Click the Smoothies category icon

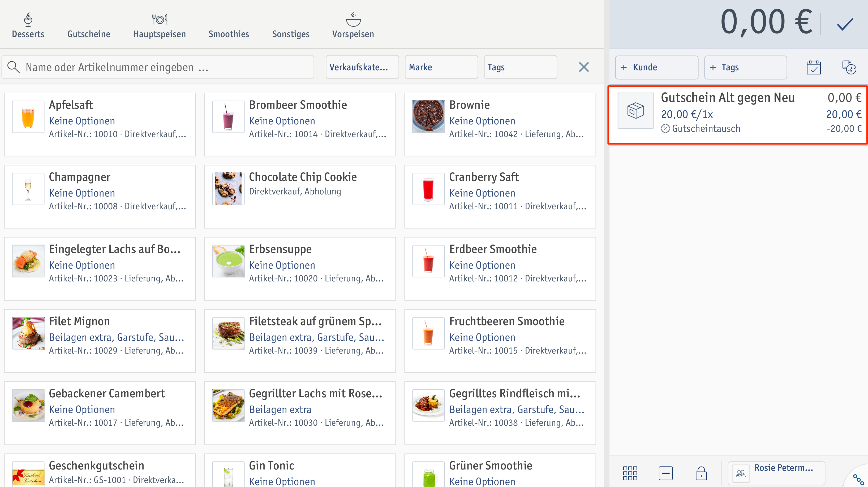(x=229, y=24)
